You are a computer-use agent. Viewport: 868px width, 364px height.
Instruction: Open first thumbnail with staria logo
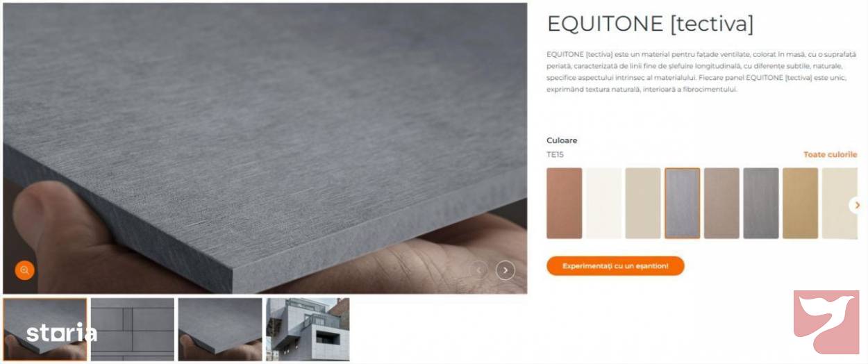45,330
